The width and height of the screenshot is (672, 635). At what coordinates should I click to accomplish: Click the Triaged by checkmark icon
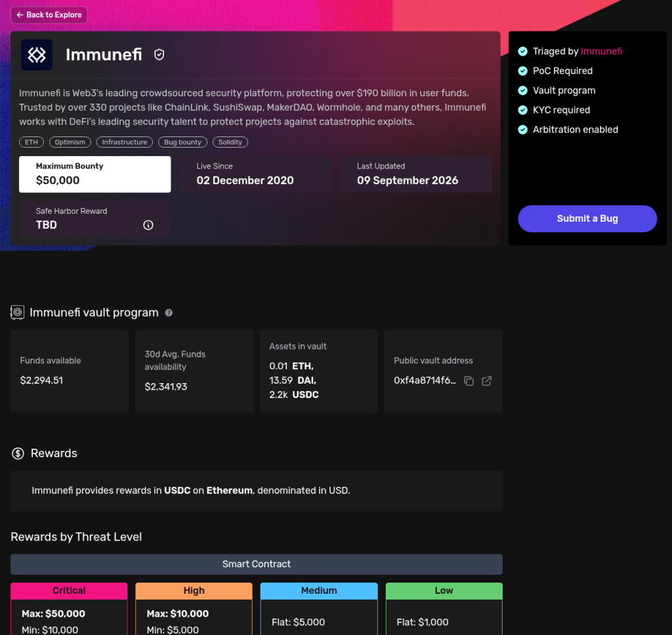point(523,51)
